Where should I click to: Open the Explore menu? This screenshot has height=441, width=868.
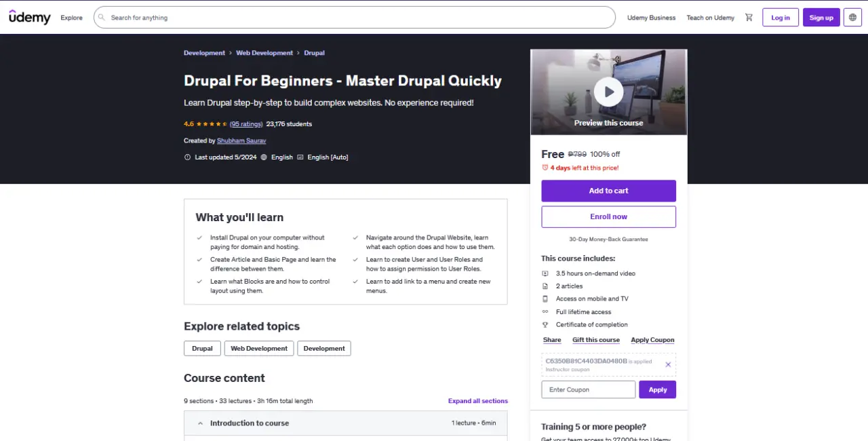(71, 18)
